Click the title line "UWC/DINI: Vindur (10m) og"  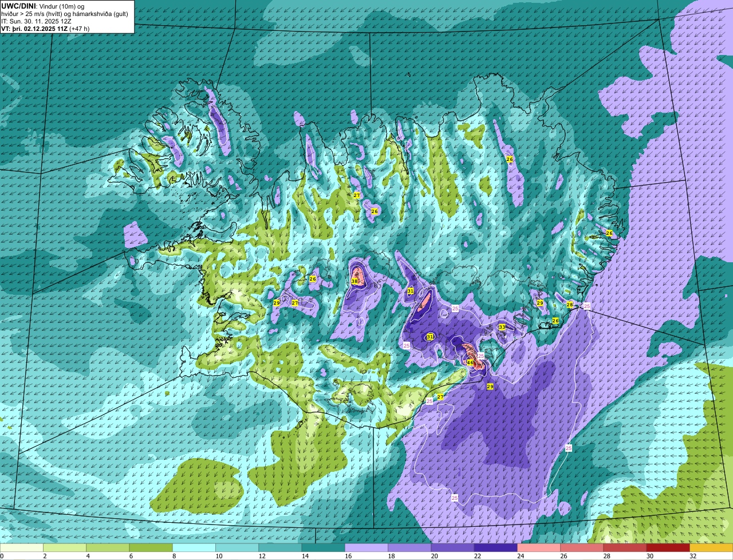(42, 6)
